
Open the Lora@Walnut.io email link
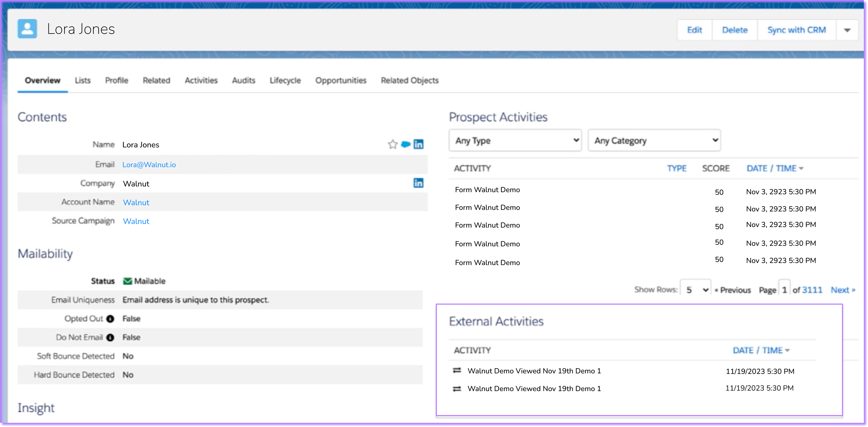pyautogui.click(x=149, y=165)
